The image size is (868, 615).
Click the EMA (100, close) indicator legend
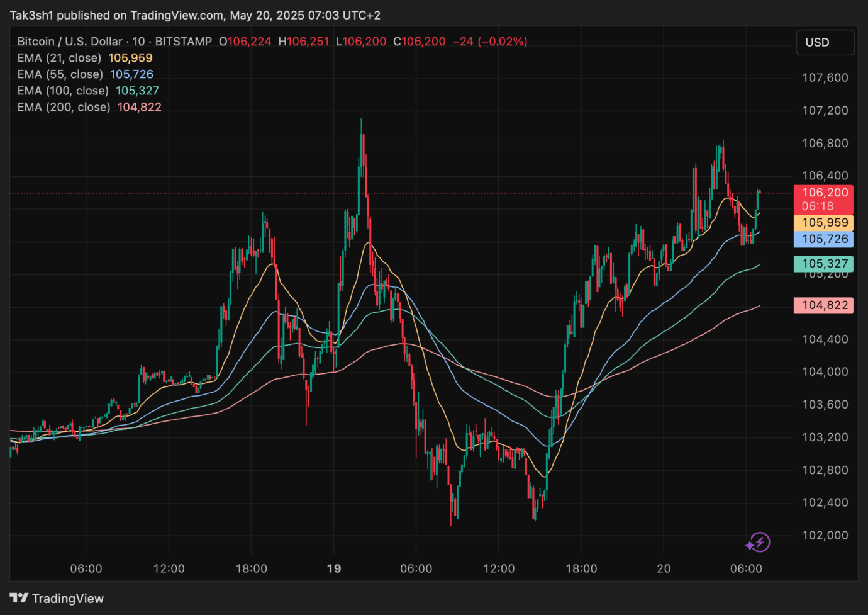pos(63,91)
